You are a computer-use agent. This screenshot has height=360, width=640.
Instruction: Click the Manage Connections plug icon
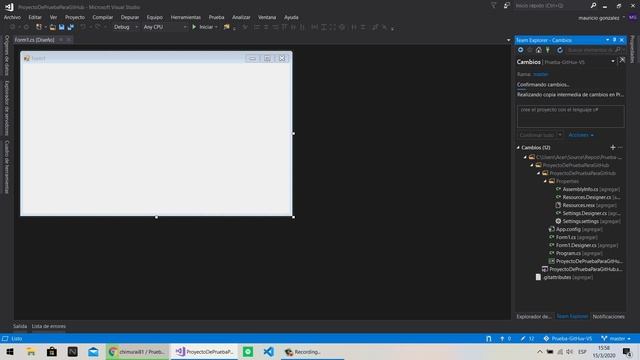pyautogui.click(x=548, y=50)
